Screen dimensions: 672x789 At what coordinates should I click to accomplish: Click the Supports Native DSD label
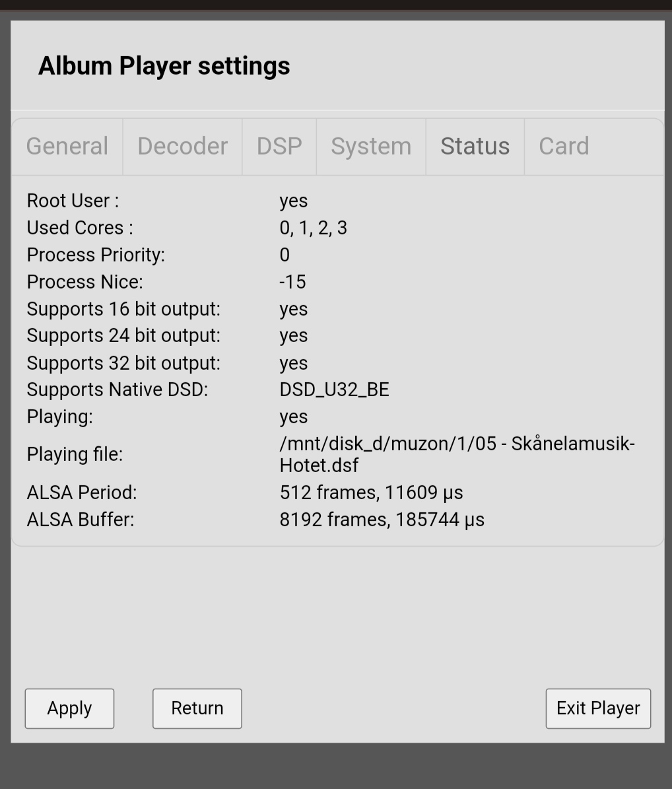[117, 390]
